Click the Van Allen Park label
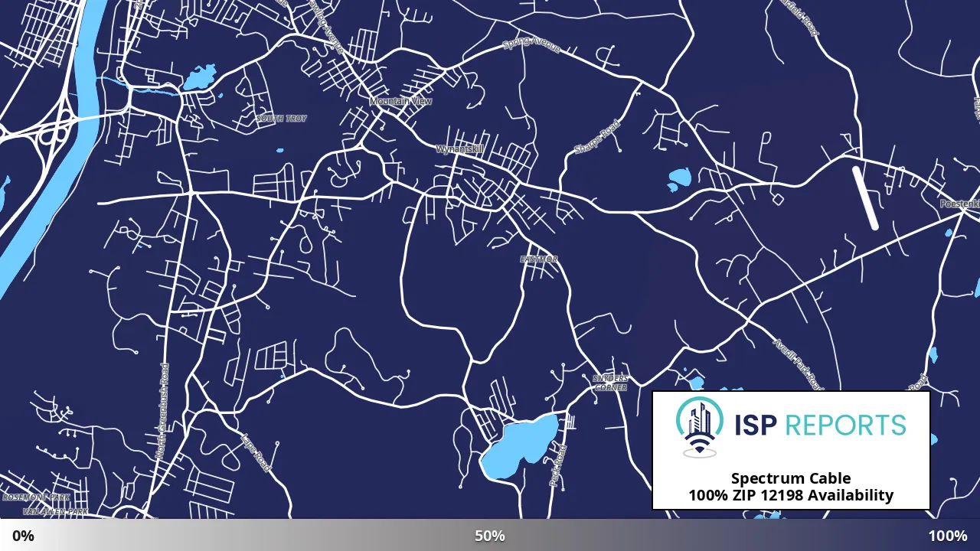This screenshot has width=980, height=551. [55, 511]
